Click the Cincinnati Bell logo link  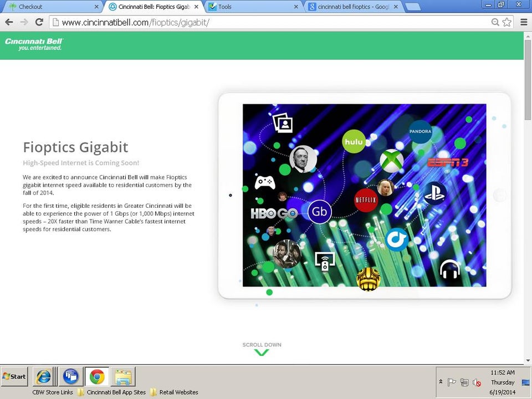34,44
